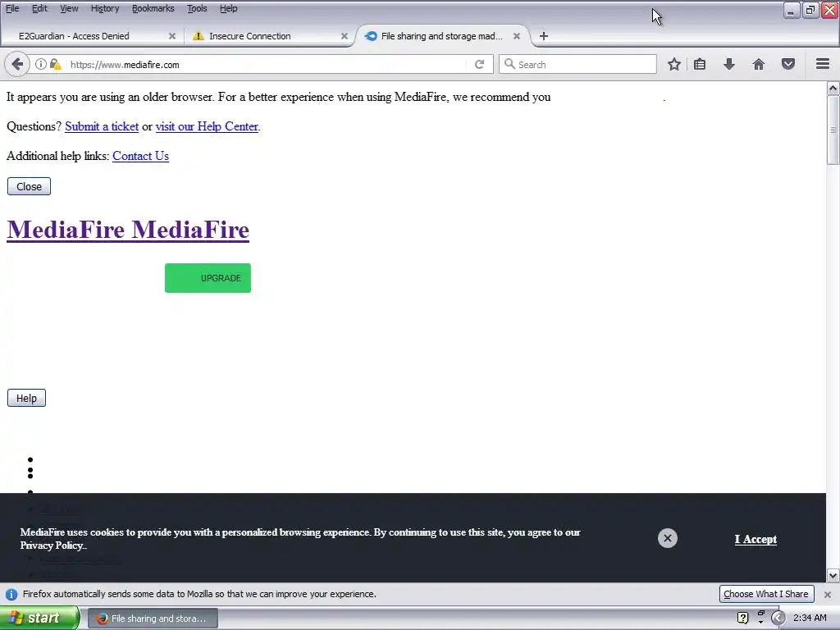Open the Firefox hamburger menu
Image resolution: width=840 pixels, height=630 pixels.
click(823, 64)
